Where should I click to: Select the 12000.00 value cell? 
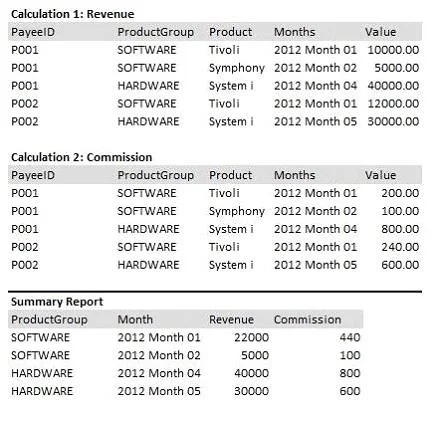393,104
